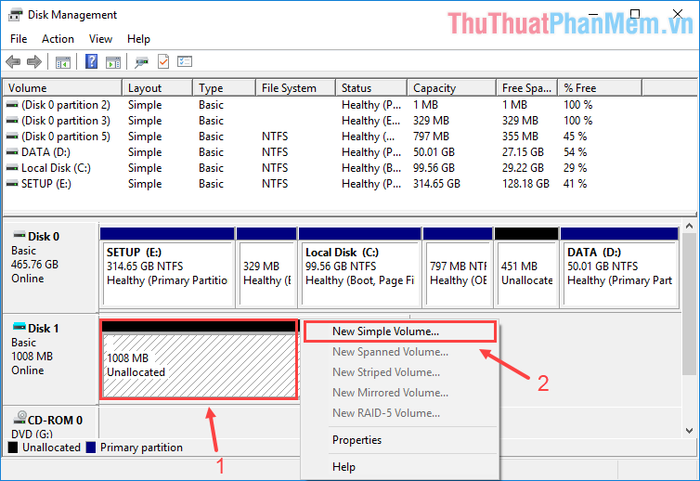
Task: Click the 99.56 GB capacity cell
Action: pos(434,168)
